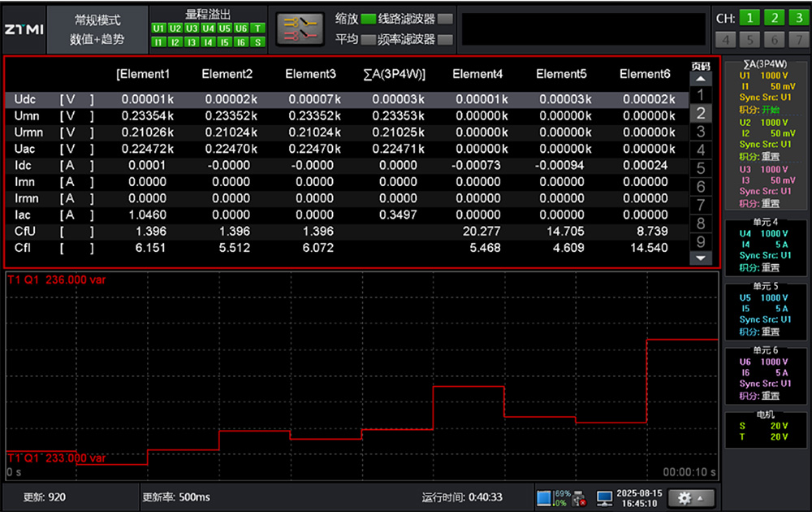Switch to page 5 in page list
The image size is (812, 512).
tap(701, 169)
